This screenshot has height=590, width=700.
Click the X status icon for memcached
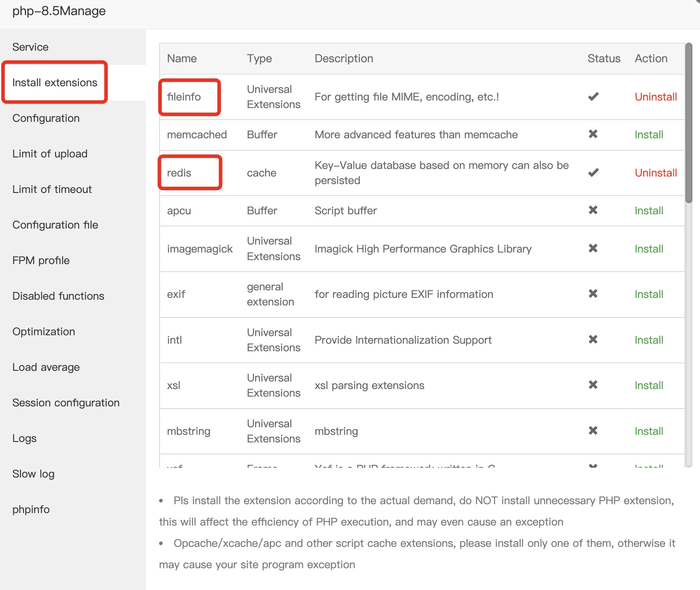593,134
